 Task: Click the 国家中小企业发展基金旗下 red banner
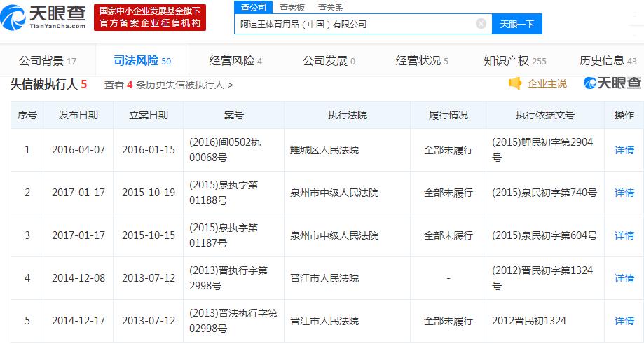coord(150,18)
